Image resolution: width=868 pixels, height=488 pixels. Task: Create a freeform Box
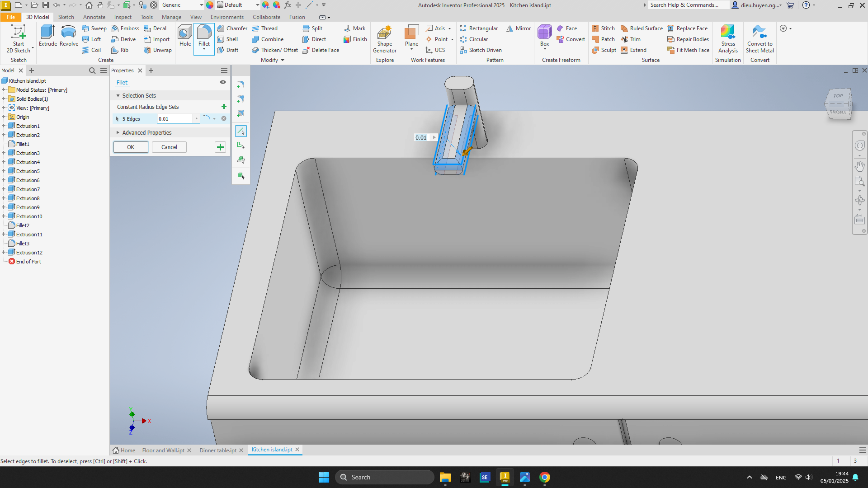pyautogui.click(x=544, y=36)
